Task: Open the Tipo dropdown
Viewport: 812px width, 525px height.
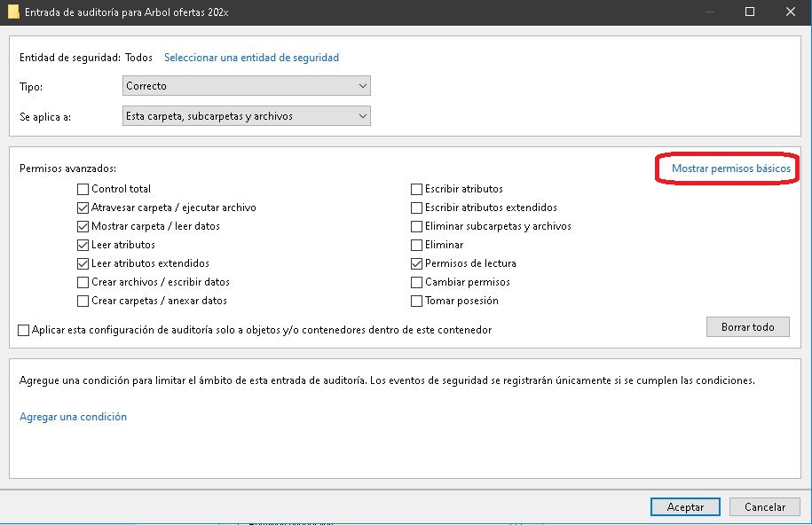Action: tap(246, 86)
